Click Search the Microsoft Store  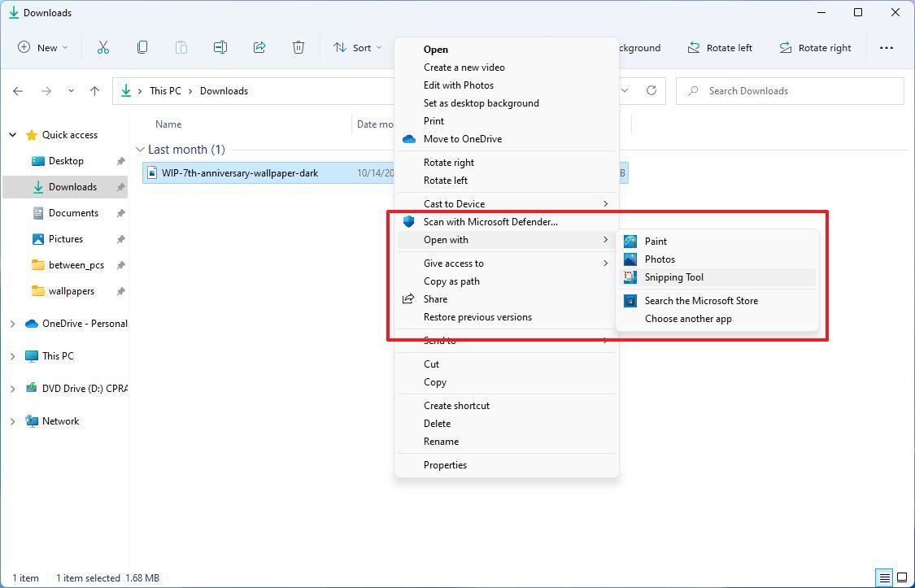point(700,300)
